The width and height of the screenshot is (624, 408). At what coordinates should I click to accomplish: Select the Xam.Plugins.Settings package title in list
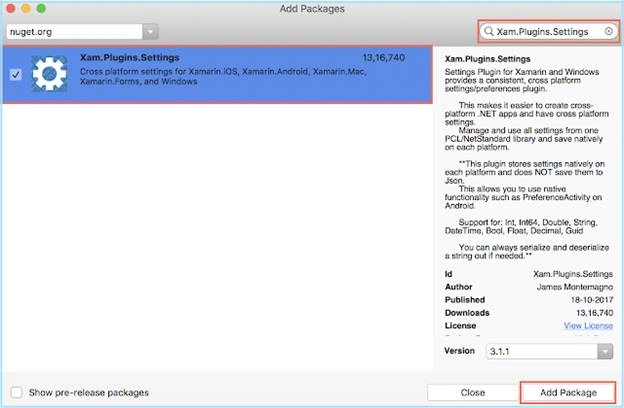130,58
